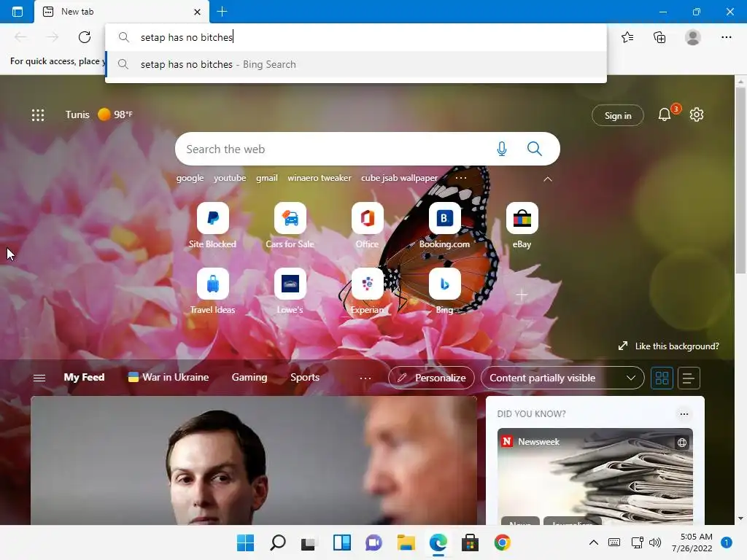This screenshot has height=560, width=747.
Task: Click cube jsab wallpaper search link
Action: (399, 178)
